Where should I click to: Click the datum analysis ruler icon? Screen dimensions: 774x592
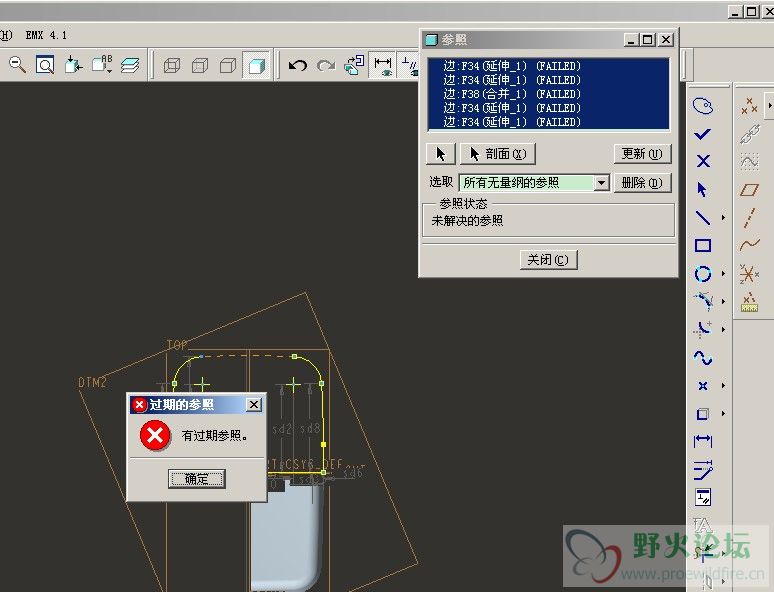749,302
